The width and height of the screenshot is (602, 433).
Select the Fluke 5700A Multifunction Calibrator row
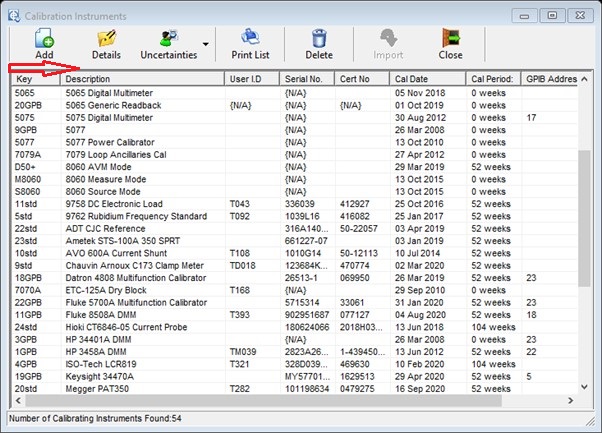(130, 301)
